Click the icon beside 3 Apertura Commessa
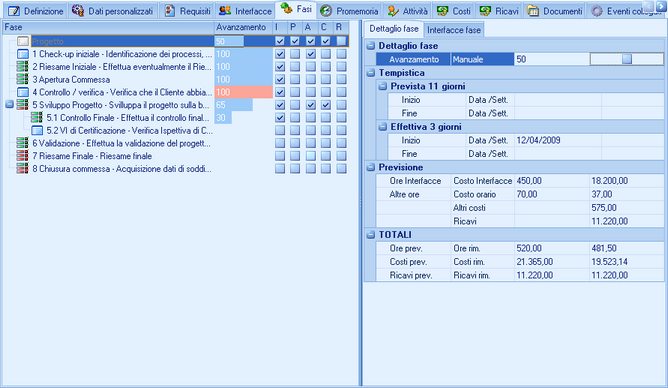Image resolution: width=668 pixels, height=388 pixels. 23,79
